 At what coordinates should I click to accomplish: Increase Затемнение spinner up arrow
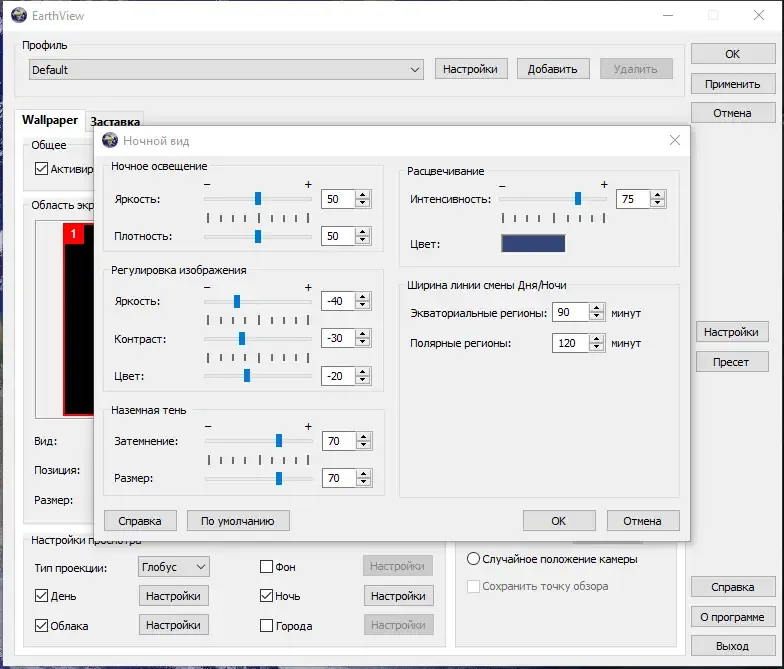(364, 436)
